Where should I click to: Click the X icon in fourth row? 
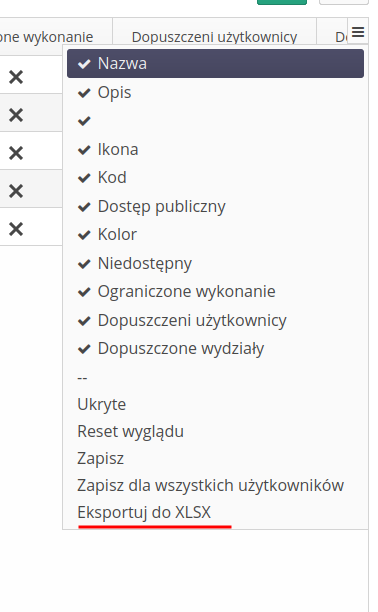(16, 191)
